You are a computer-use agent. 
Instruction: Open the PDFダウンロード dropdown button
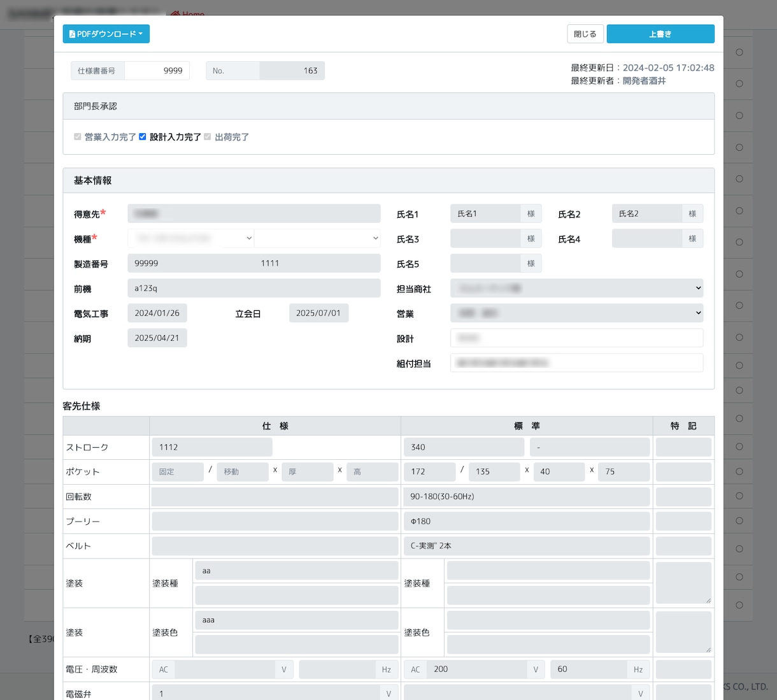click(x=106, y=34)
